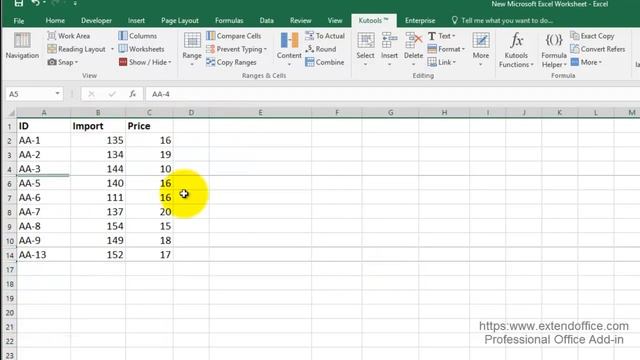Select the Import header cell
Viewport: 640px width, 360px height.
pos(98,126)
